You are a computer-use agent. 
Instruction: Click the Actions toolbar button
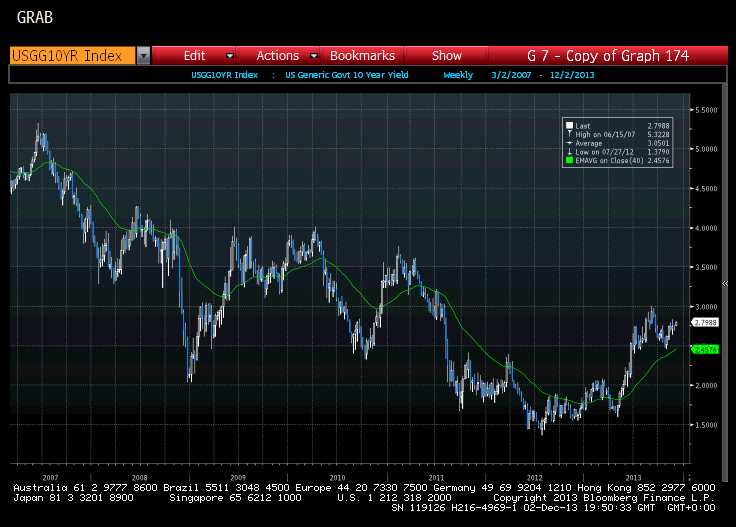(277, 56)
